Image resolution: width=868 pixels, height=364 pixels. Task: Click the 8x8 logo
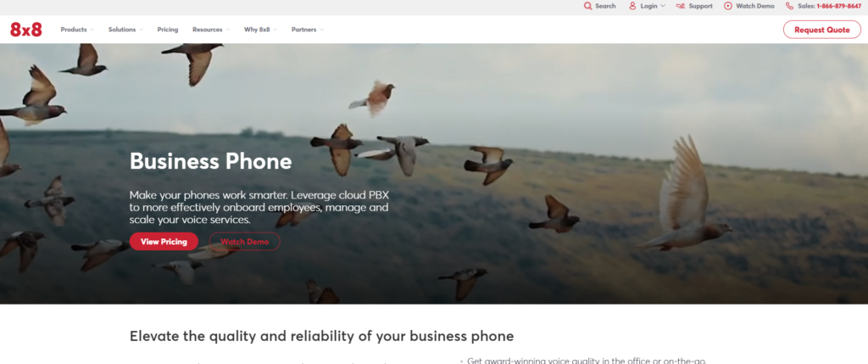pos(26,30)
